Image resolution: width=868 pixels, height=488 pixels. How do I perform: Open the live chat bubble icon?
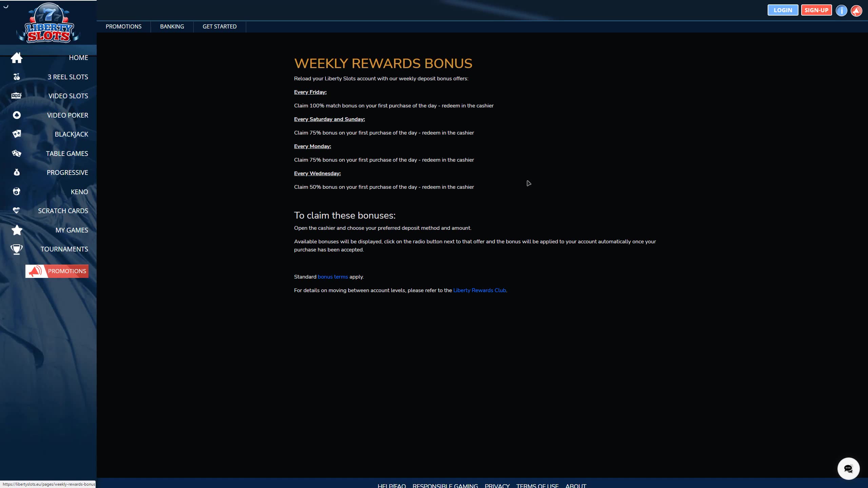point(848,469)
